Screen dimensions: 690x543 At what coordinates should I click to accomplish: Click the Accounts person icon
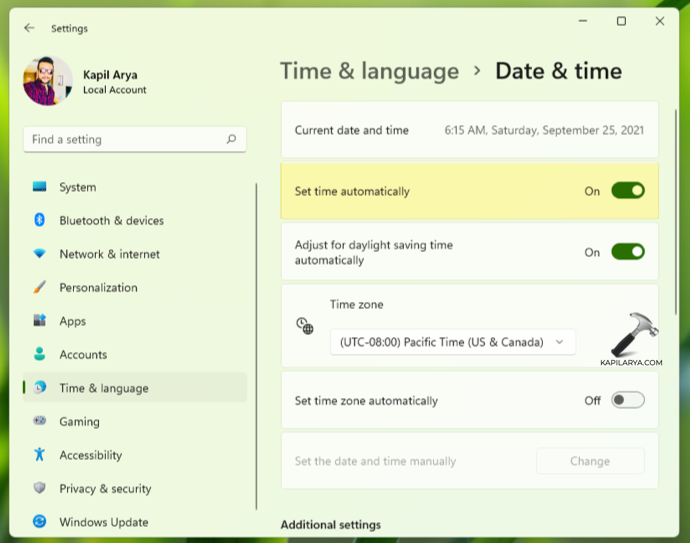click(x=40, y=354)
